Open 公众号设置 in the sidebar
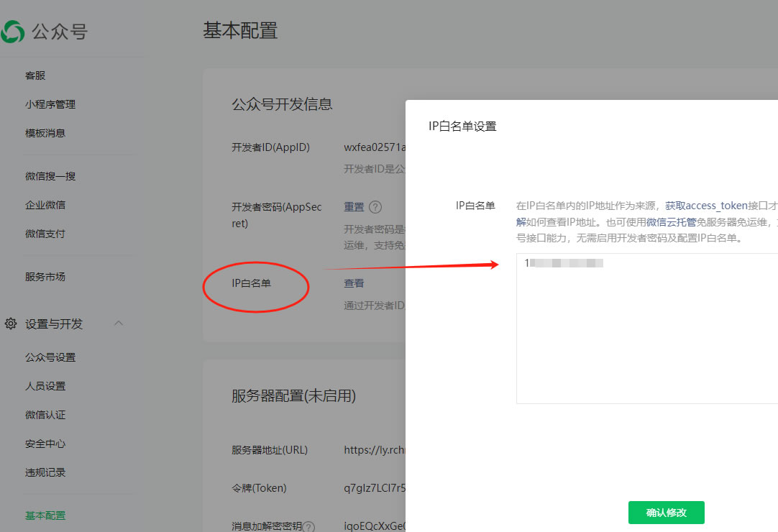 (50, 357)
